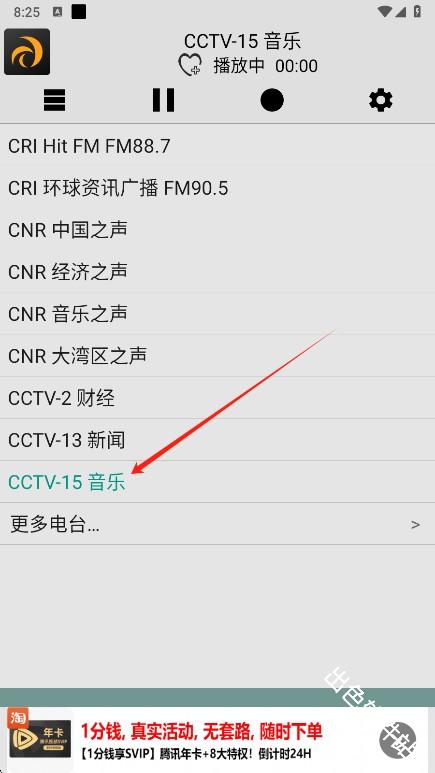Pause the current radio playback

163,101
